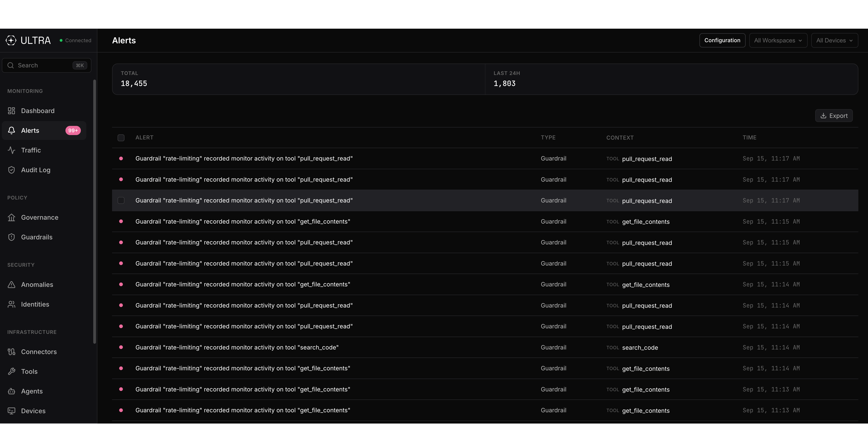
Task: Check the highlighted third alert row checkbox
Action: coord(121,201)
